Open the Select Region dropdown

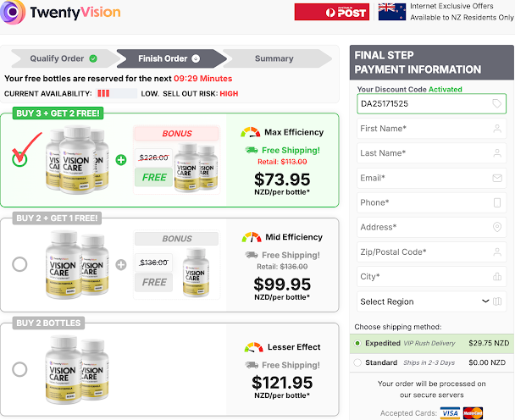432,301
